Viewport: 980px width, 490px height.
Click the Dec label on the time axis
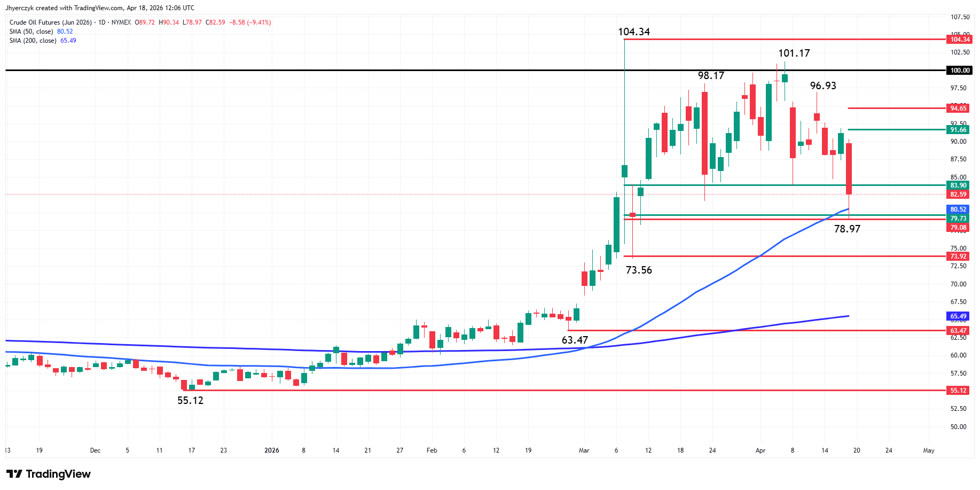pos(95,450)
